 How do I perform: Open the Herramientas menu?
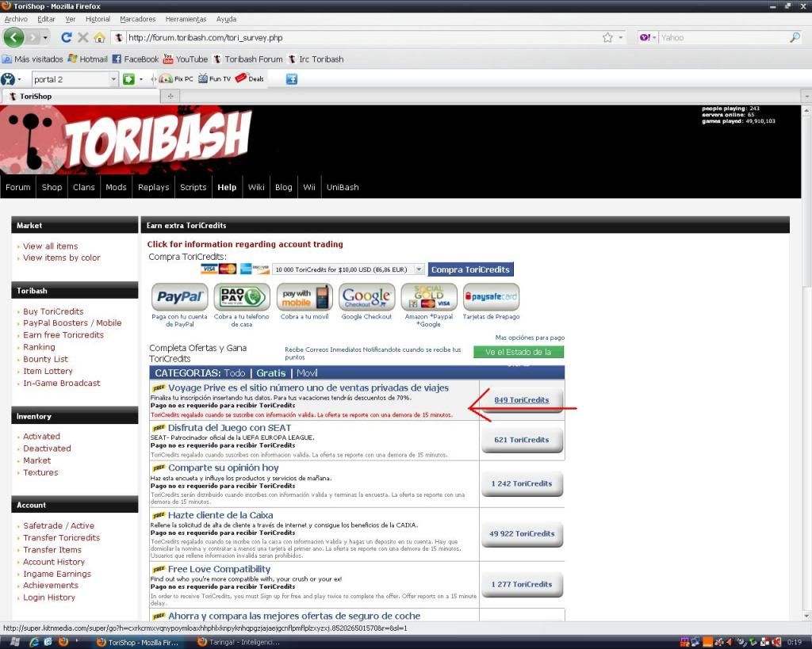coord(186,19)
